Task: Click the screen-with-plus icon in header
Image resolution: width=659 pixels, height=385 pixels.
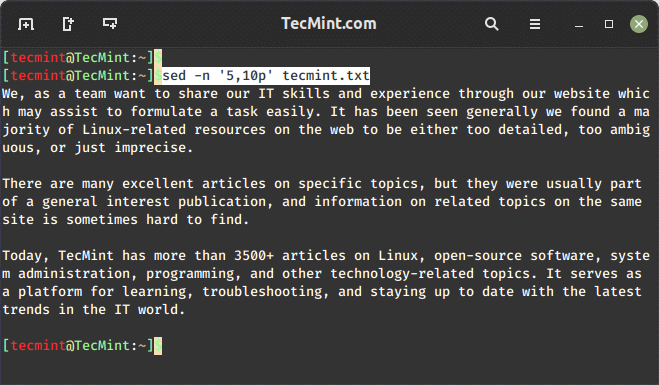Action: (x=110, y=24)
